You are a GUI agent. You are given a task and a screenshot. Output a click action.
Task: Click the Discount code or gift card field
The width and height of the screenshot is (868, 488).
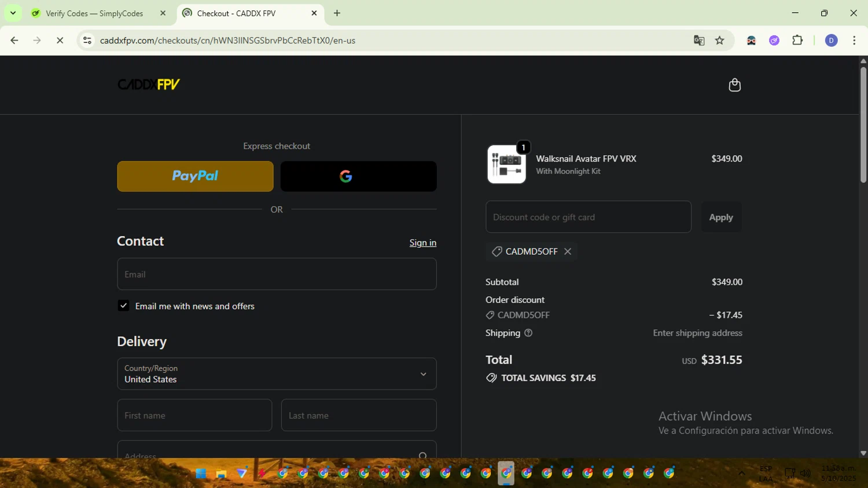point(589,217)
